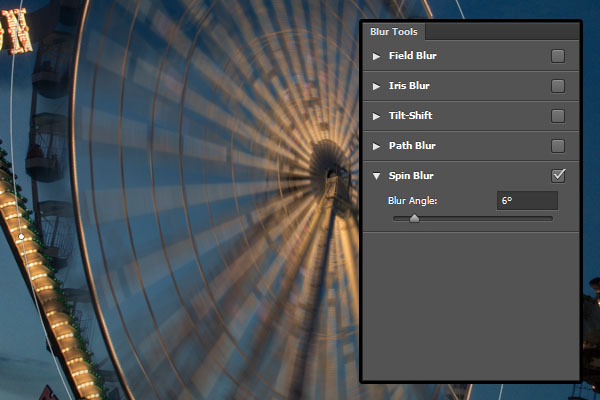This screenshot has width=600, height=400.
Task: Click the Spin Blur label
Action: [x=411, y=176]
